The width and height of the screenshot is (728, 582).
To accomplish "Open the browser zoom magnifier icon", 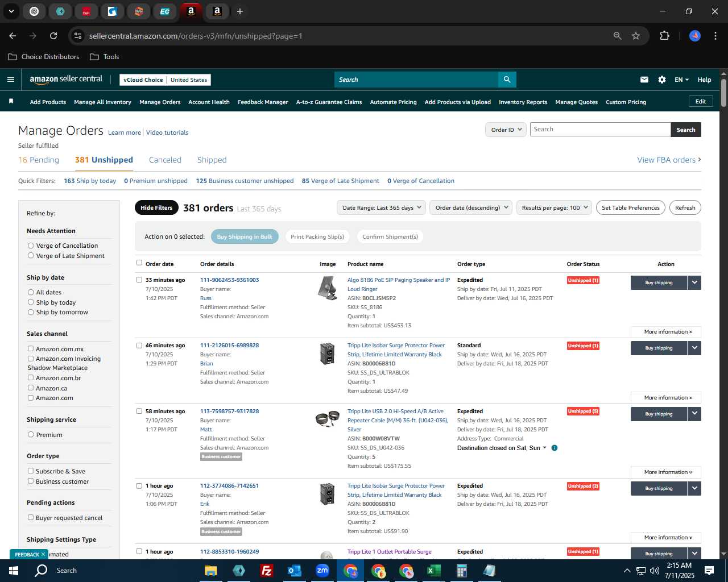I will click(x=618, y=36).
